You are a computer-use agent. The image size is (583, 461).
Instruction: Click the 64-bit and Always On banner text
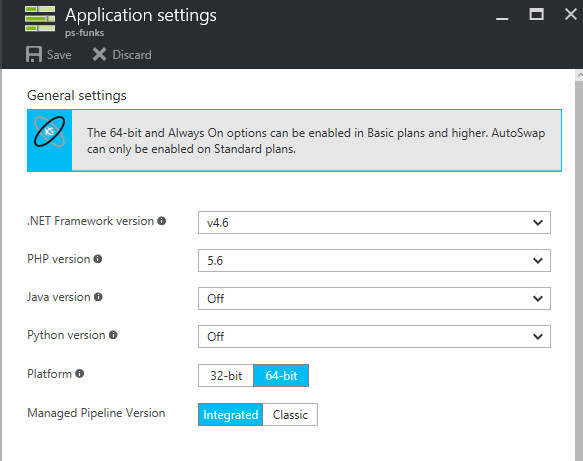pos(316,141)
